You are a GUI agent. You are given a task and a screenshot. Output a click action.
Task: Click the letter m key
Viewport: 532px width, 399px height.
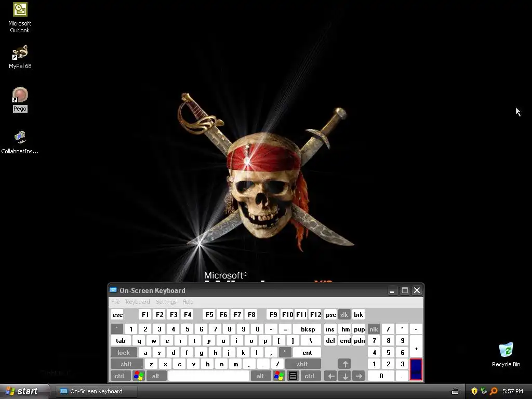click(x=235, y=364)
